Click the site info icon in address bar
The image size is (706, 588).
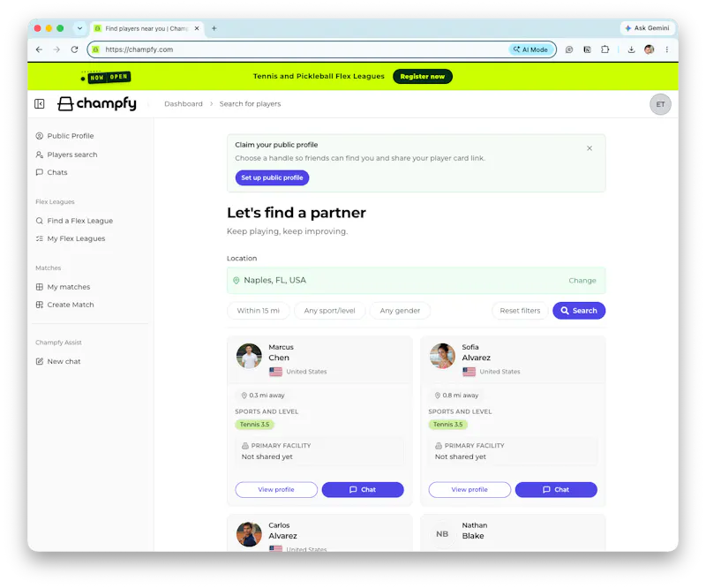coord(95,49)
